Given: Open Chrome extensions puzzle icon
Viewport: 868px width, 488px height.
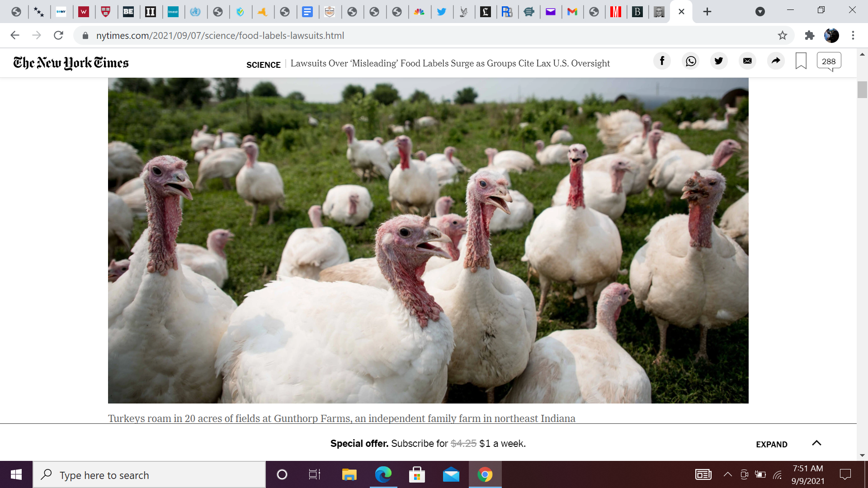Looking at the screenshot, I should (x=809, y=35).
